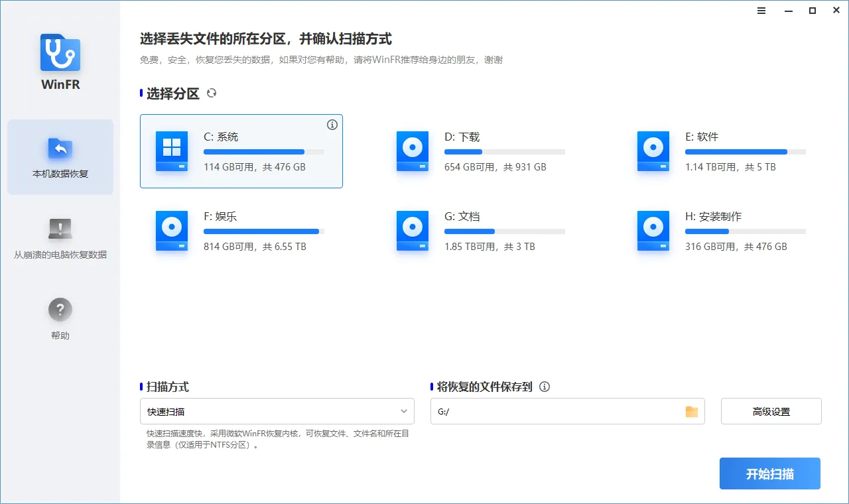
Task: Click the G:/ save path field
Action: 567,411
